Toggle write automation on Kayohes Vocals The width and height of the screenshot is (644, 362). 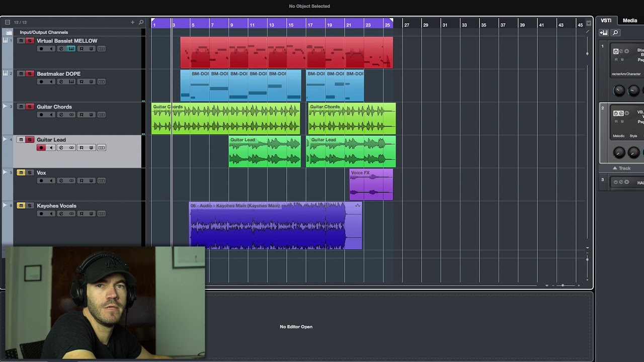pyautogui.click(x=91, y=214)
